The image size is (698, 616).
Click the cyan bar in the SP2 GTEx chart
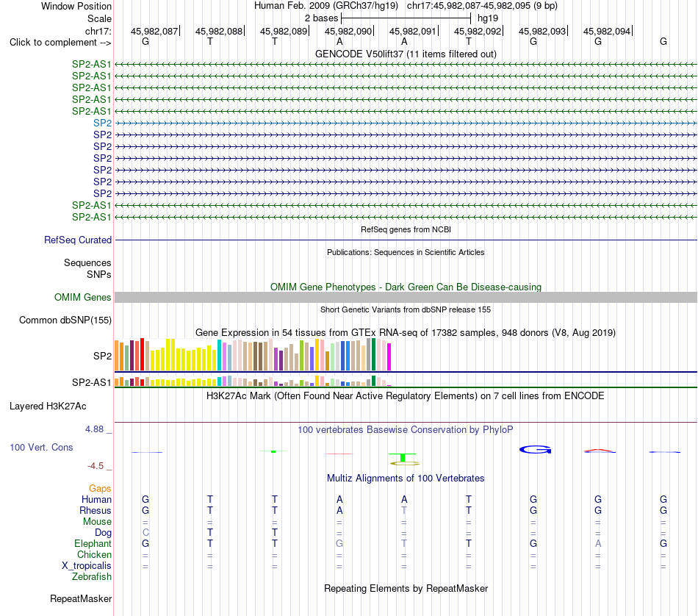click(220, 355)
